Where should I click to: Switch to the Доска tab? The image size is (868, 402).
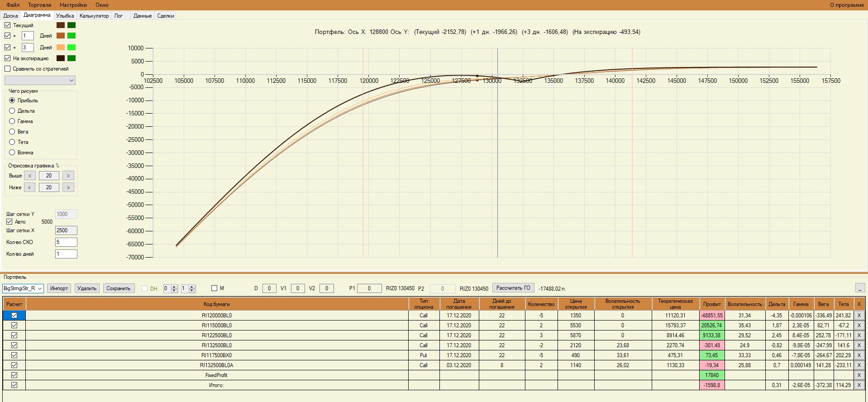10,16
